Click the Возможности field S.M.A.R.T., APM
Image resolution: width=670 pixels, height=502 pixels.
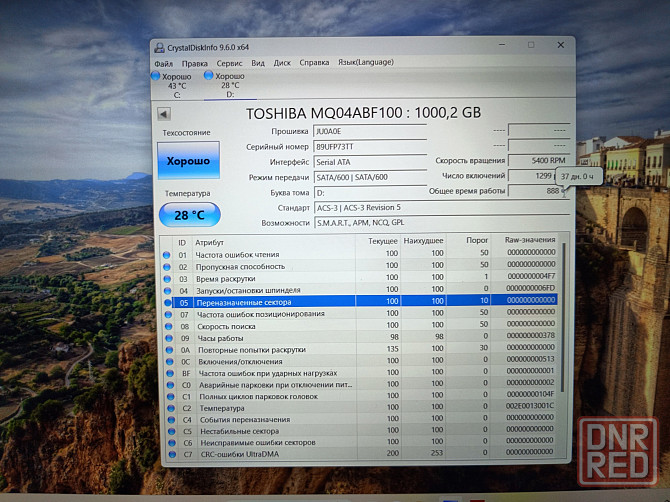pyautogui.click(x=442, y=223)
